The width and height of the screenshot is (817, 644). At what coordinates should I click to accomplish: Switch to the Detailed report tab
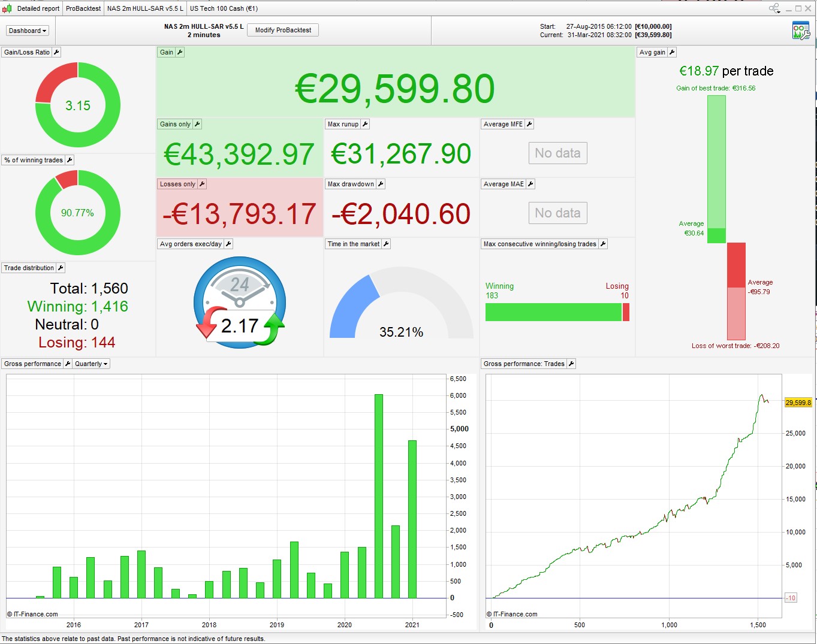38,8
